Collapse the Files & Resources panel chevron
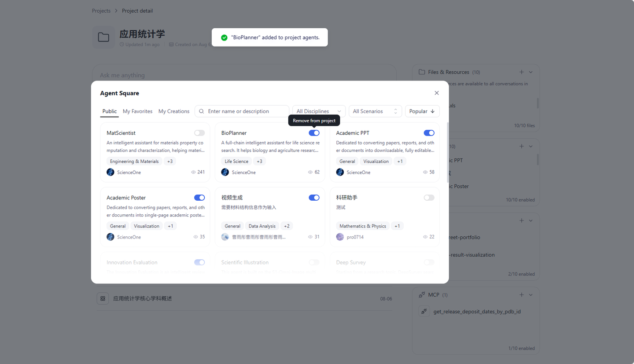This screenshot has width=634, height=364. 531,72
